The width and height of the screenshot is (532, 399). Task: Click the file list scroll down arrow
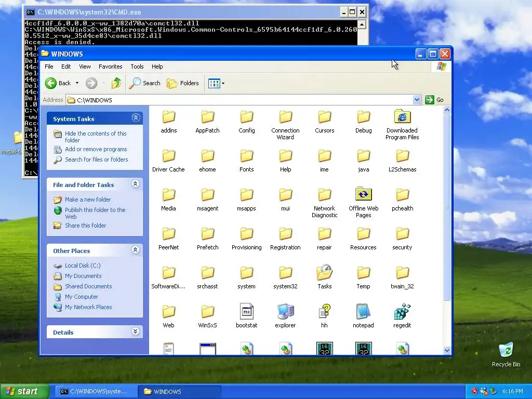447,351
